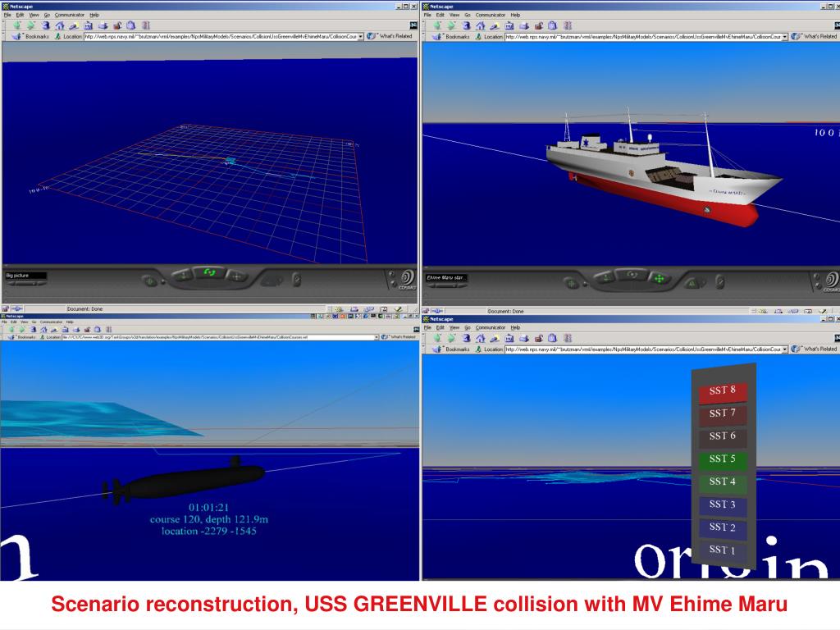Open the 'Ehime Maru star..' viewpoint list

tap(446, 277)
